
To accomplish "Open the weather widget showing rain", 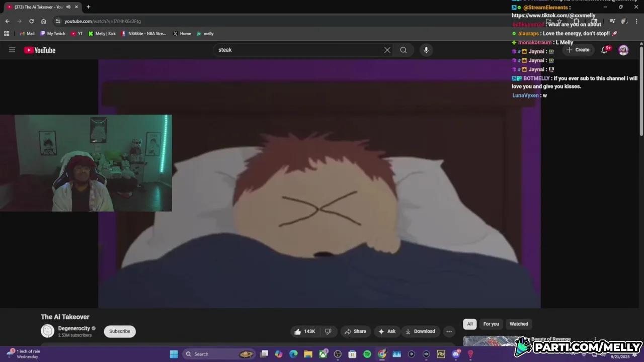I will (24, 354).
